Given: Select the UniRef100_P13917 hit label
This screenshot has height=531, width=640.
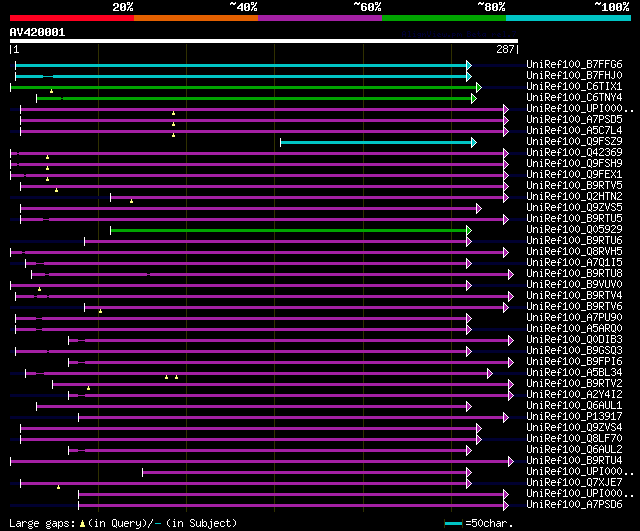Looking at the screenshot, I should coord(574,417).
